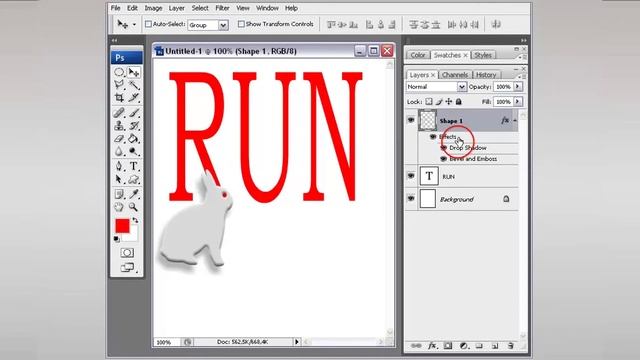Select the Brush tool
This screenshot has width=640, height=360.
[133, 113]
